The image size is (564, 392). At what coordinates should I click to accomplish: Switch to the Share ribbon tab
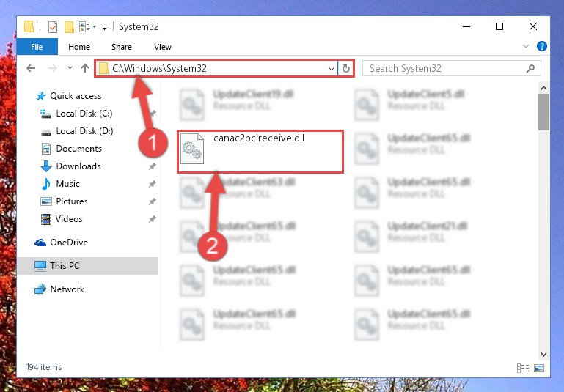(122, 47)
